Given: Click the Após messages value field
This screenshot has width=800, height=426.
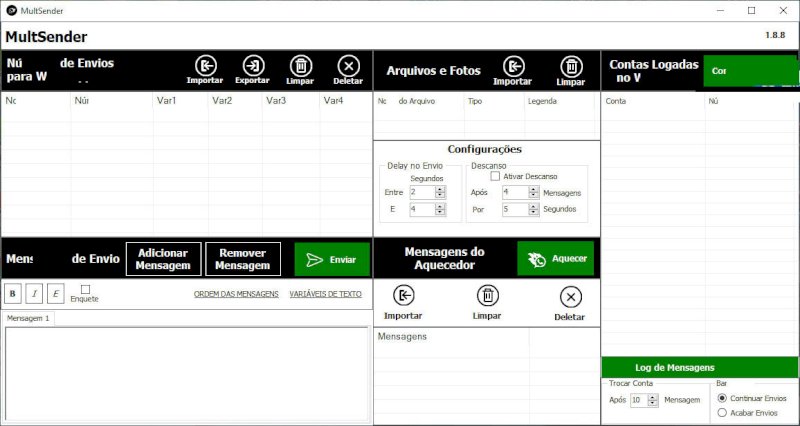Looking at the screenshot, I should coord(515,192).
